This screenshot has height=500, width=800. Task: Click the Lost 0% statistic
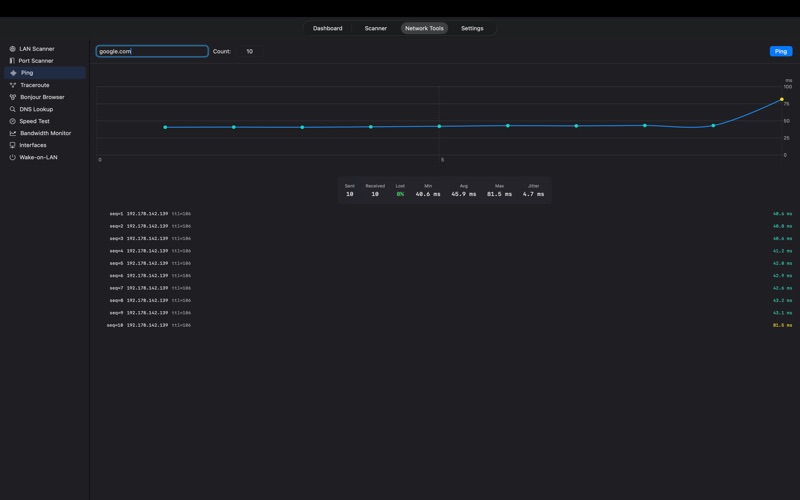coord(400,194)
